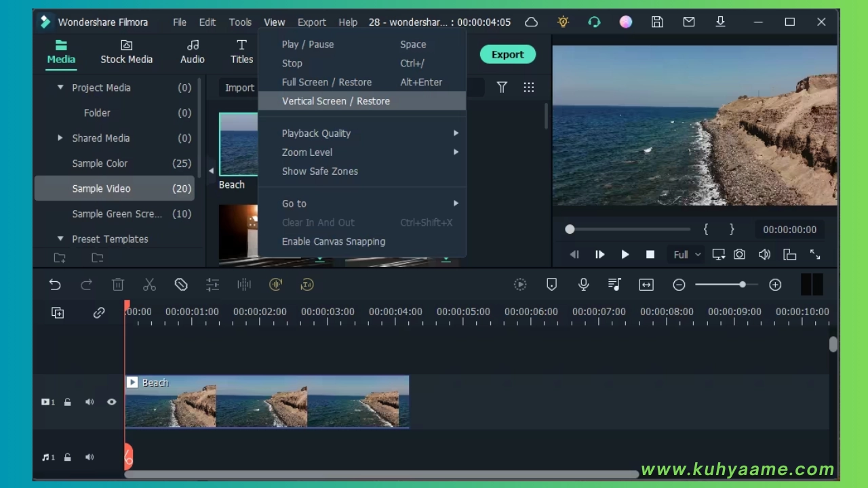This screenshot has height=488, width=868.
Task: Open support headset icon
Action: click(594, 22)
